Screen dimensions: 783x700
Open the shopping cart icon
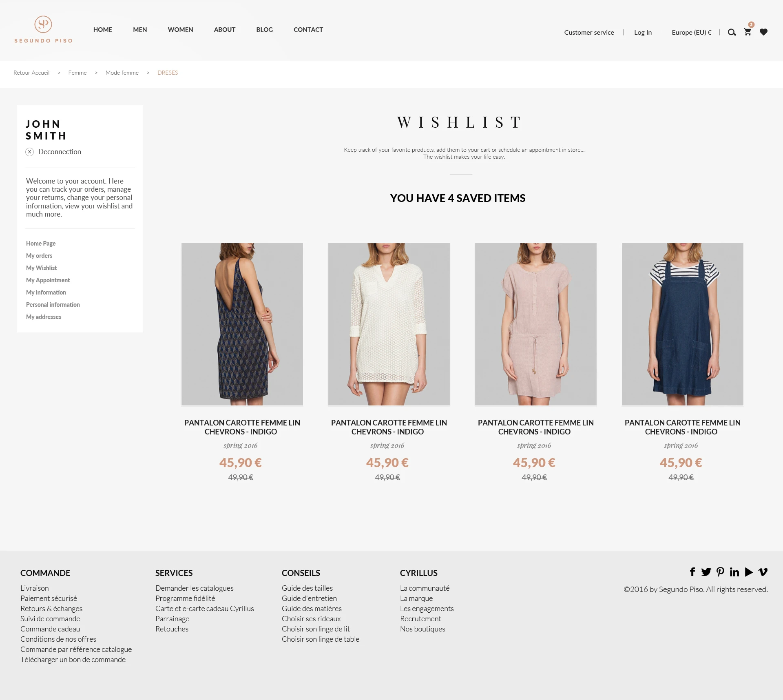[748, 32]
